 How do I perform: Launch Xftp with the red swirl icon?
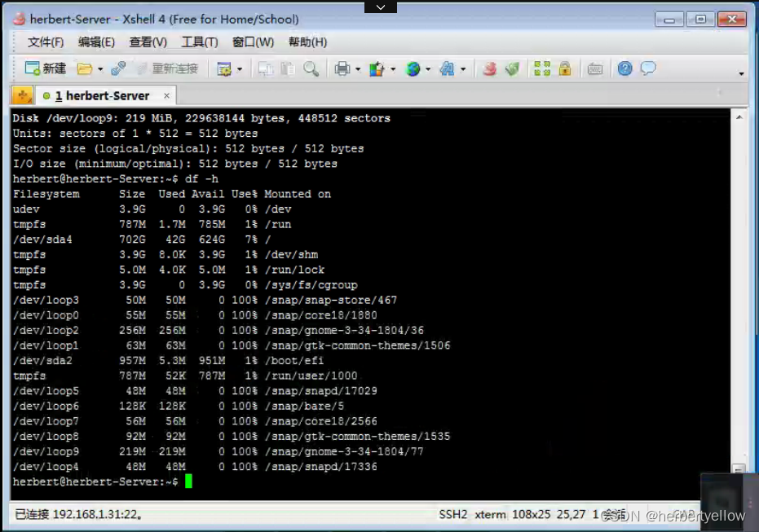[489, 68]
